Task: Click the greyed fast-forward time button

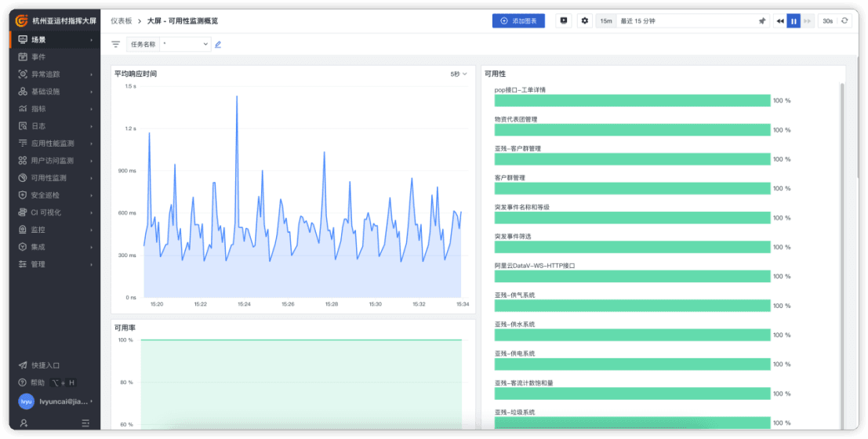Action: 808,21
